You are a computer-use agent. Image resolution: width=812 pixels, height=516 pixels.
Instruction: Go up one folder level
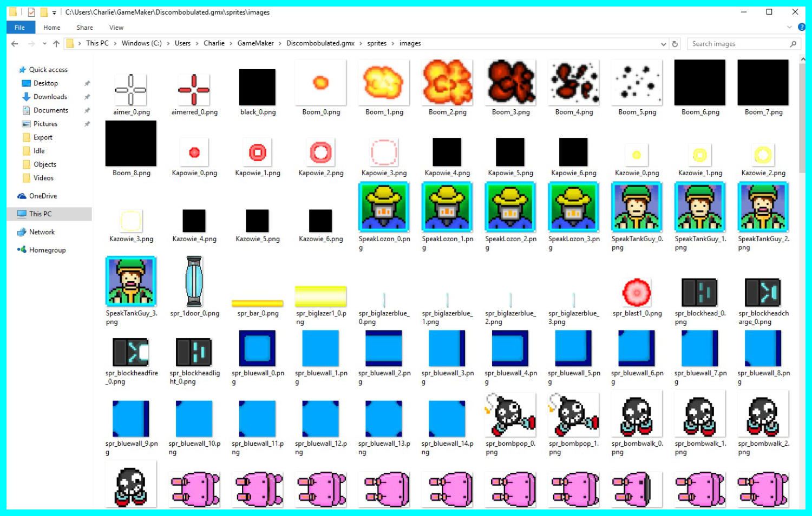[x=56, y=44]
